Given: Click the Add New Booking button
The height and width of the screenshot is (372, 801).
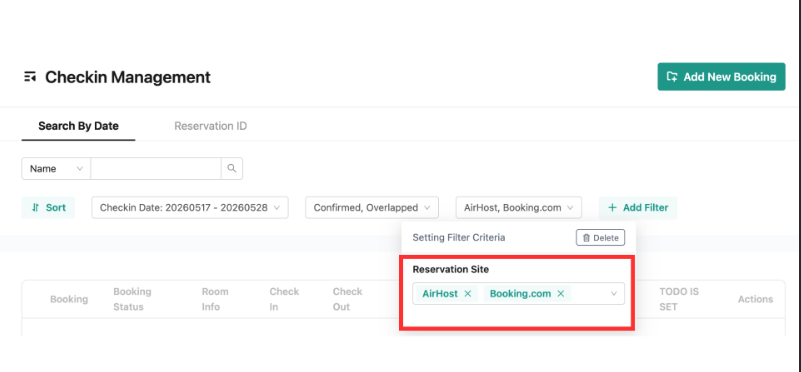Looking at the screenshot, I should point(721,77).
